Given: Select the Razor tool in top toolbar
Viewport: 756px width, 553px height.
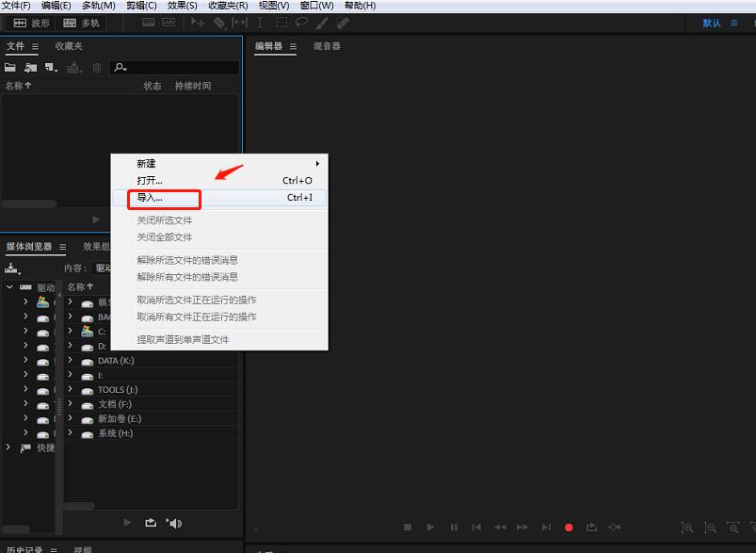Looking at the screenshot, I should [219, 23].
